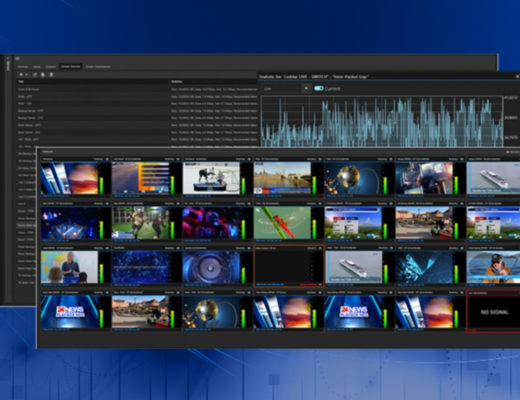Screen dimensions: 520x400
Task: Sort by the Title column header
Action: pos(93,81)
